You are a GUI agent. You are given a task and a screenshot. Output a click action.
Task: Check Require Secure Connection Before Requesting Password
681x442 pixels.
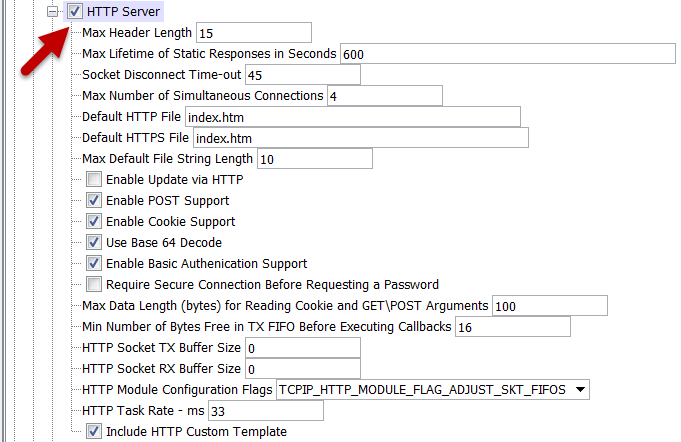[94, 285]
